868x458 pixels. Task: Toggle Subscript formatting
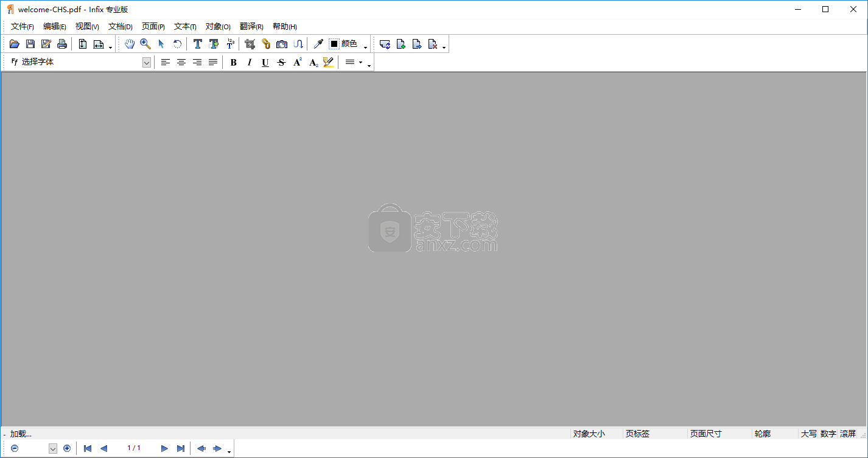[313, 62]
